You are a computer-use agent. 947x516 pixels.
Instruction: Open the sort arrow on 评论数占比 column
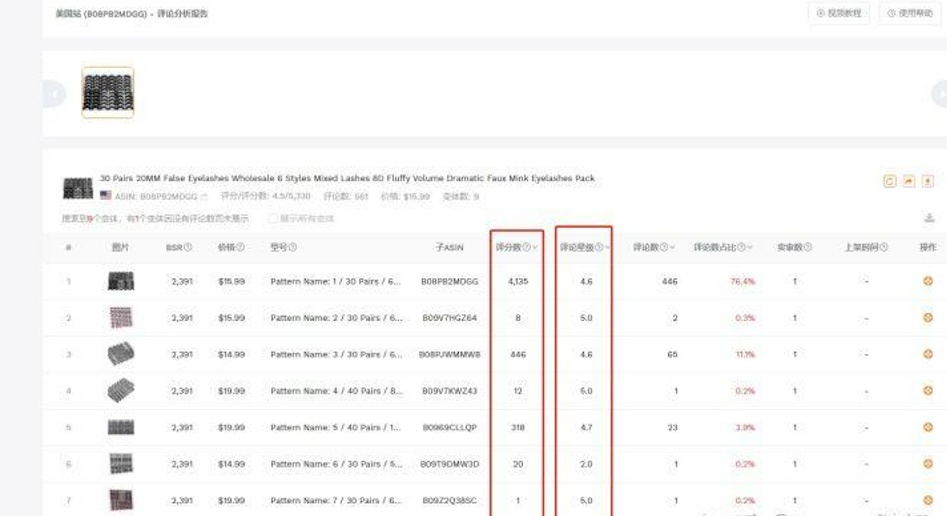750,247
